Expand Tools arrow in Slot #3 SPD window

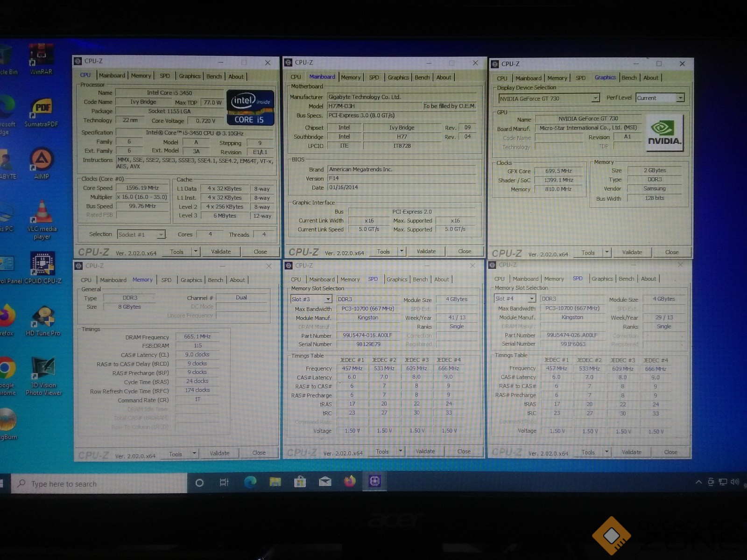coord(401,451)
